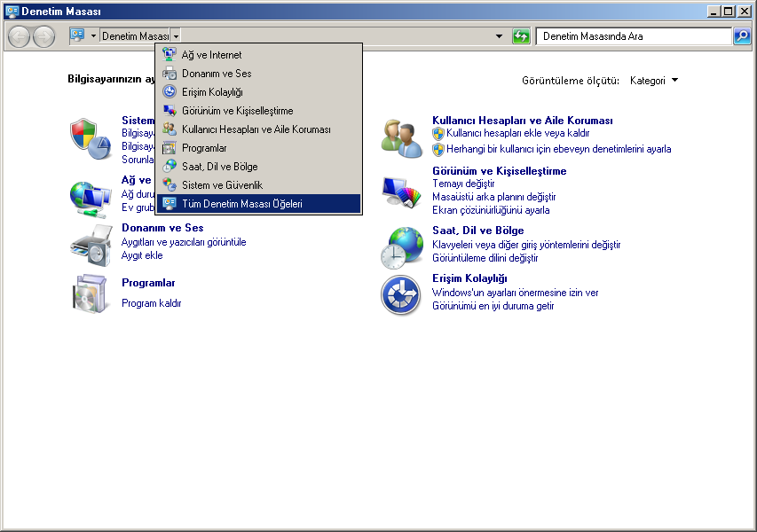
Task: Open Erişim Kolaylığı heading link
Action: click(469, 278)
